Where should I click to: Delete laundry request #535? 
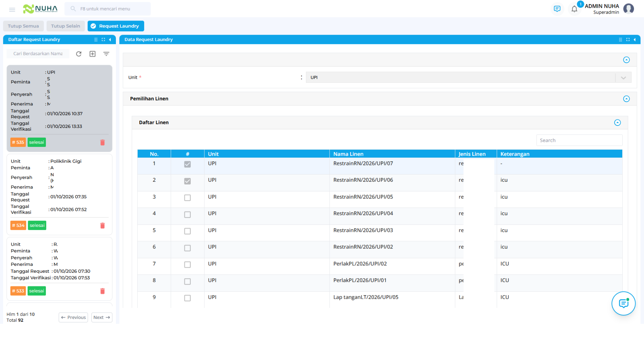103,142
